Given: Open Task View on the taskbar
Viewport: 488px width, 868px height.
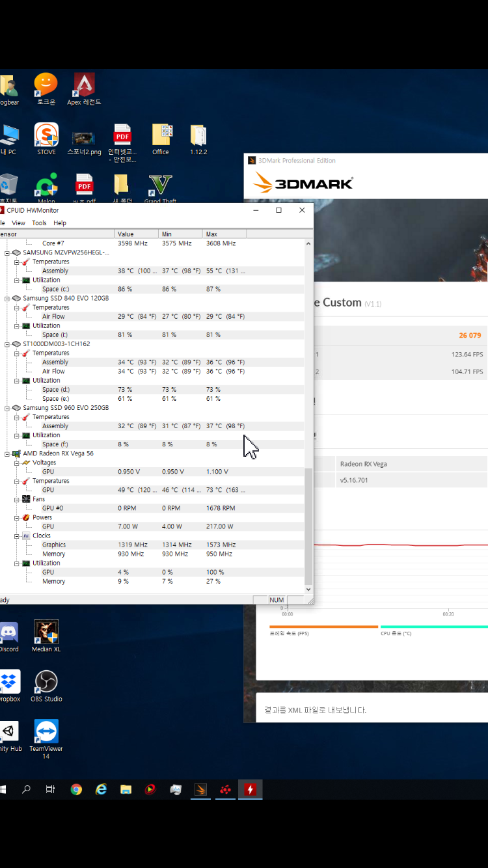Looking at the screenshot, I should click(51, 789).
